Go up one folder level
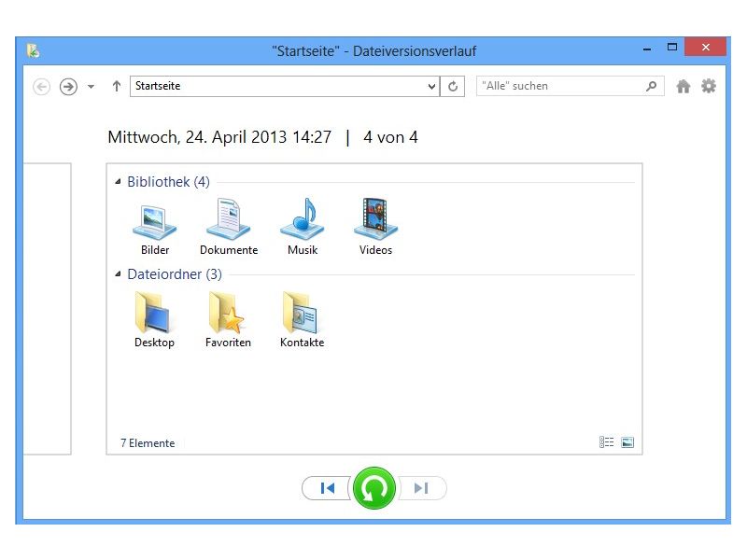This screenshot has height=560, width=747. click(x=116, y=86)
